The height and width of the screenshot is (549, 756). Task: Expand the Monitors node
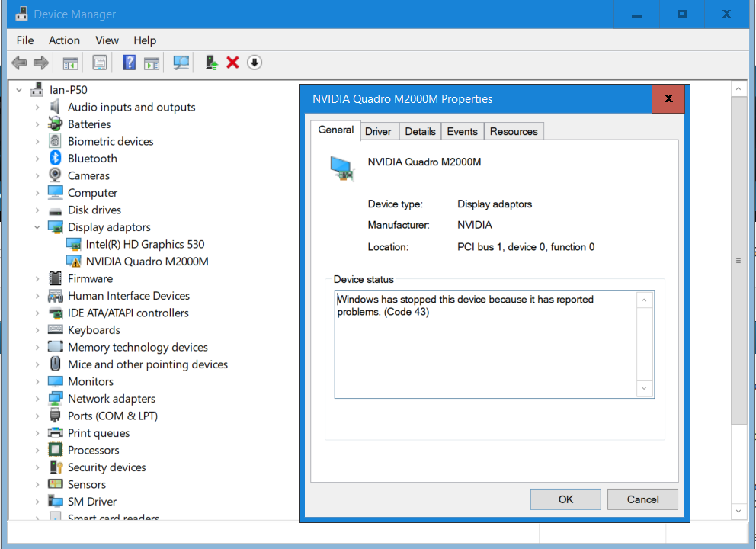click(x=37, y=381)
